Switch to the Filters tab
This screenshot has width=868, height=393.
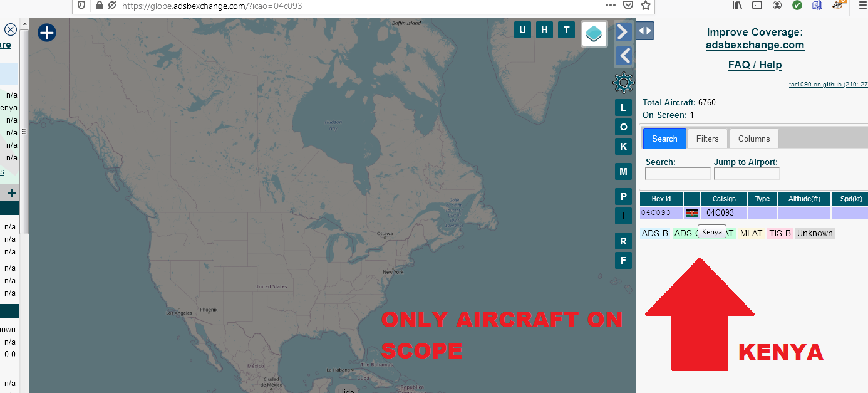coord(708,139)
